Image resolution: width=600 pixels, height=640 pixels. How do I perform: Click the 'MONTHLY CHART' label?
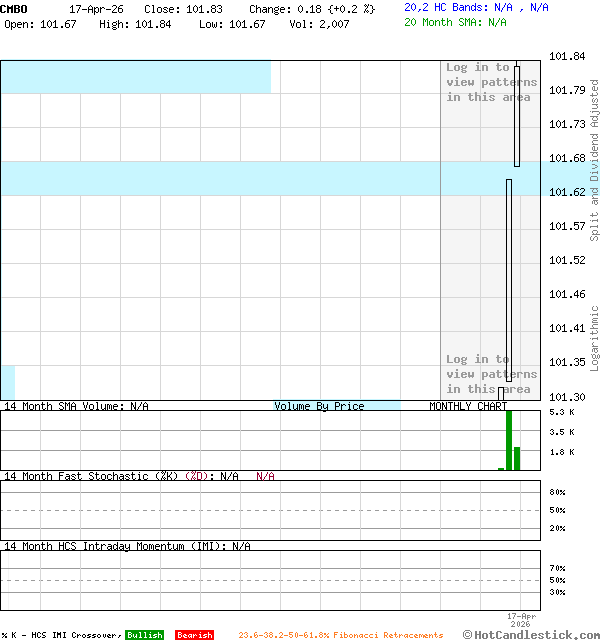[x=468, y=406]
